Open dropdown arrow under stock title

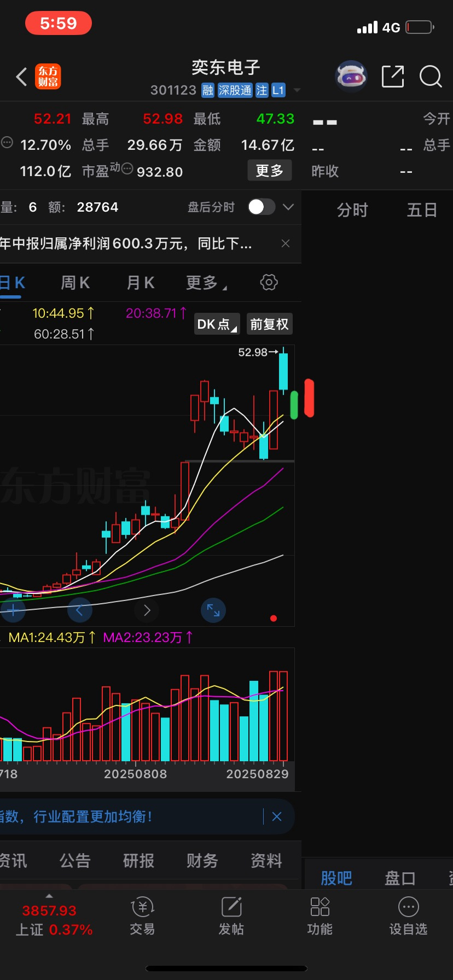(x=297, y=90)
